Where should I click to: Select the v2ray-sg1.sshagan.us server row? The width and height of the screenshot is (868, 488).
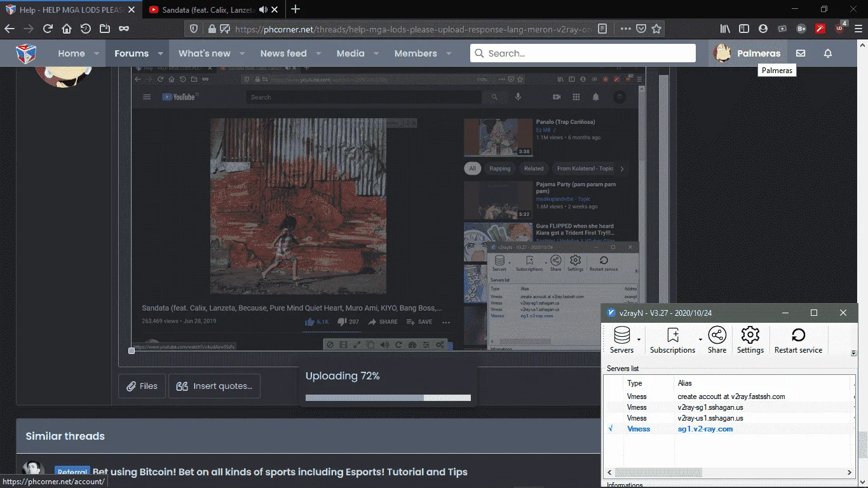click(x=728, y=407)
